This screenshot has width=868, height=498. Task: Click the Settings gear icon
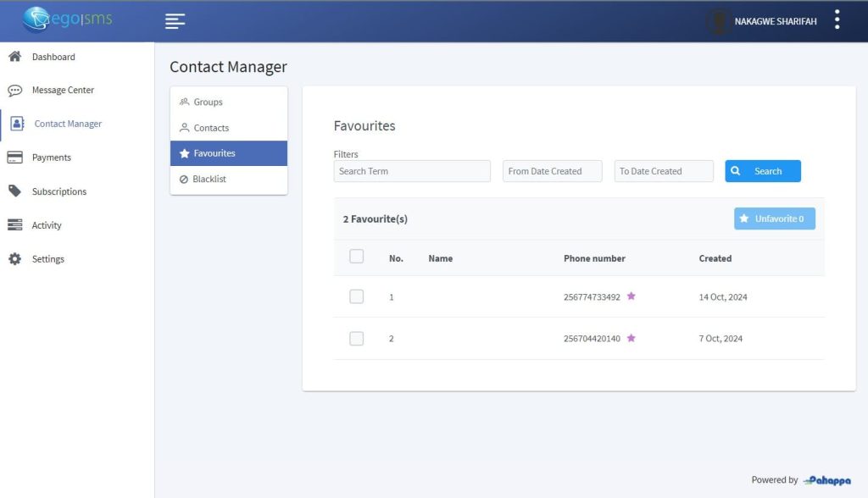click(x=14, y=259)
